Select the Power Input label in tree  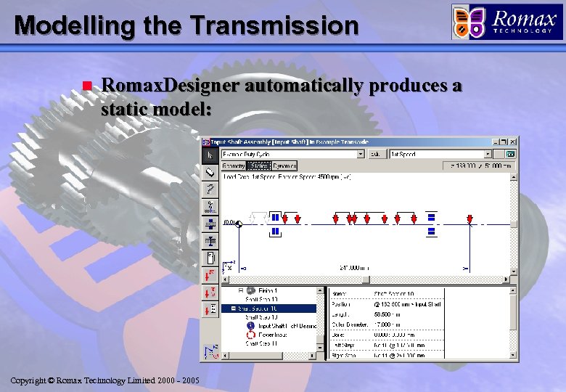coord(273,335)
